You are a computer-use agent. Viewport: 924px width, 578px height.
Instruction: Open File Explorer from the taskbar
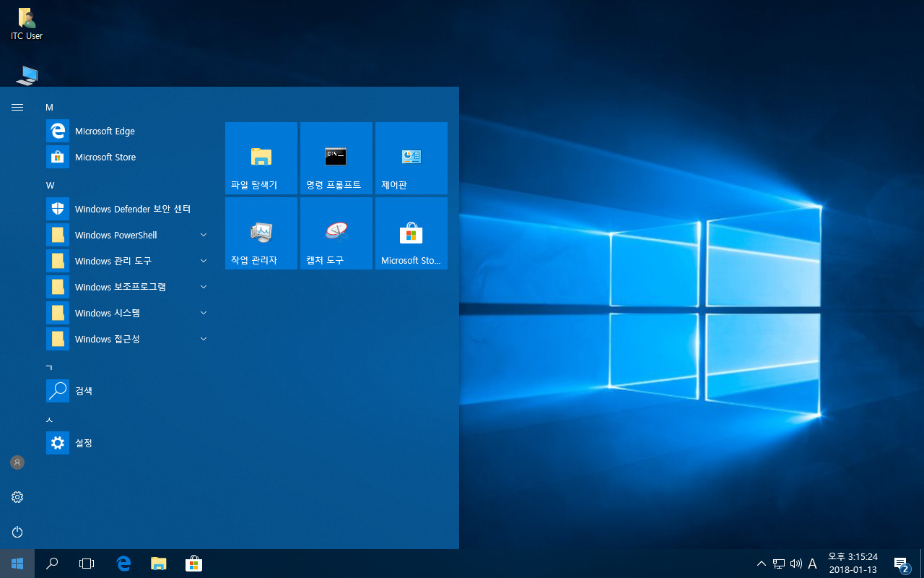[159, 564]
